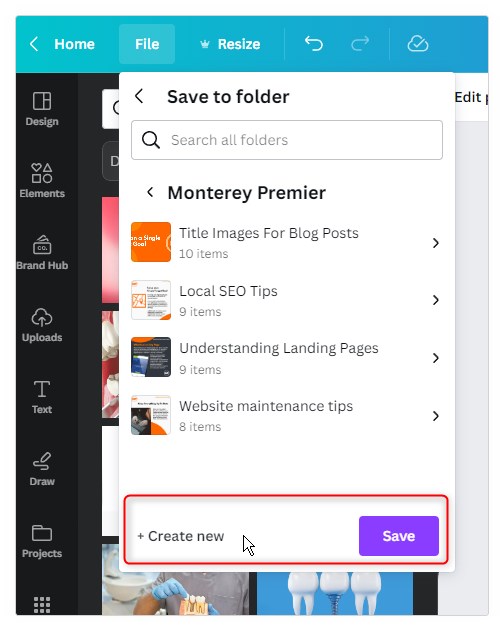Open the Resize menu
The image size is (504, 631).
pyautogui.click(x=230, y=44)
